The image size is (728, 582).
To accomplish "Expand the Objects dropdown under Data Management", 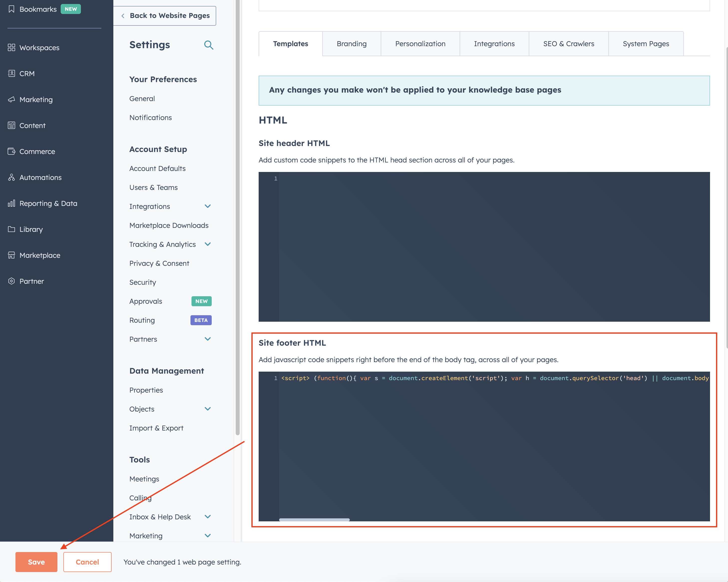I will (208, 409).
